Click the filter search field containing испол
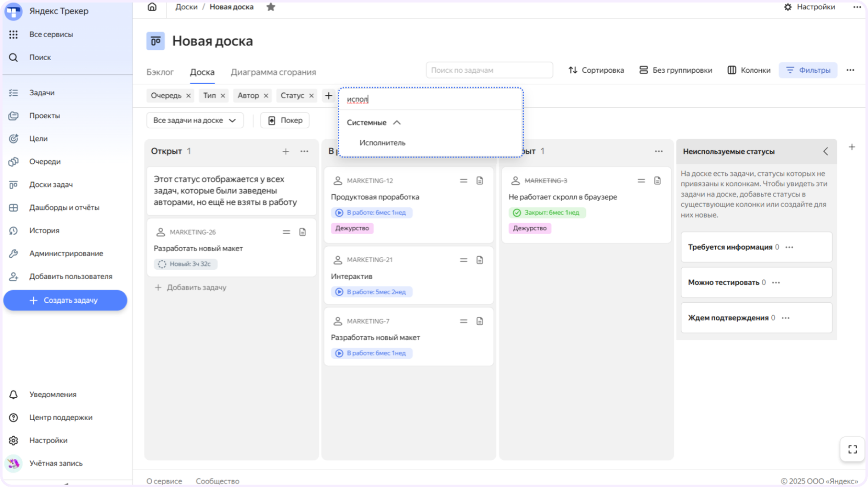The height and width of the screenshot is (487, 868). click(430, 99)
